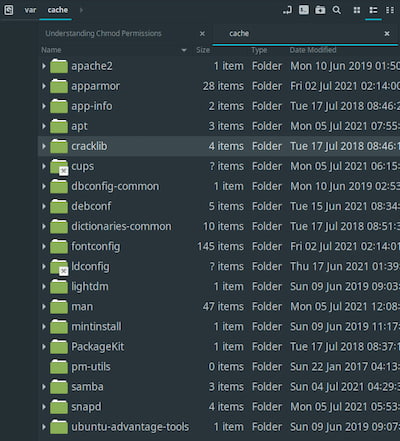400x441 pixels.
Task: Select the 'cache' tab
Action: 239,33
